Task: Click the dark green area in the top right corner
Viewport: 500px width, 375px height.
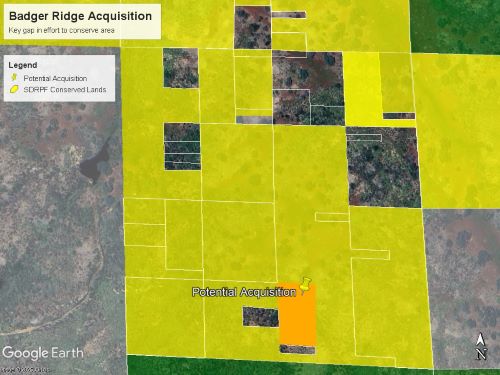Action: [455, 26]
